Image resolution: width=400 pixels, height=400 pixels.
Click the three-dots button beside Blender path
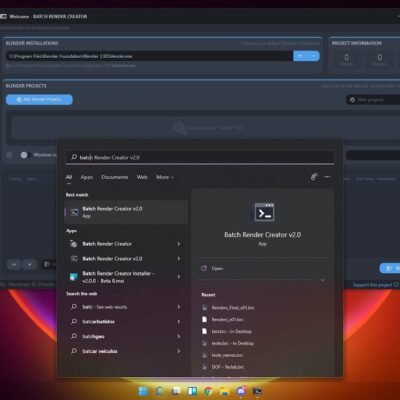313,56
